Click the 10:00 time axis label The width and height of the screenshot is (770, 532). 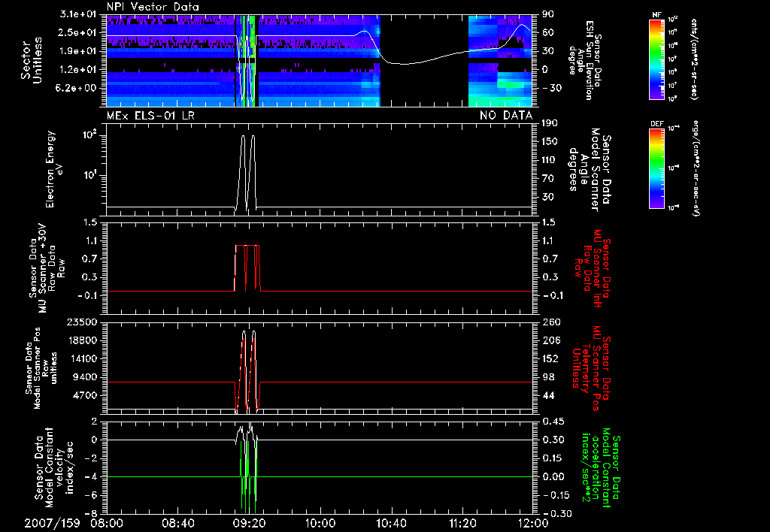pyautogui.click(x=320, y=523)
